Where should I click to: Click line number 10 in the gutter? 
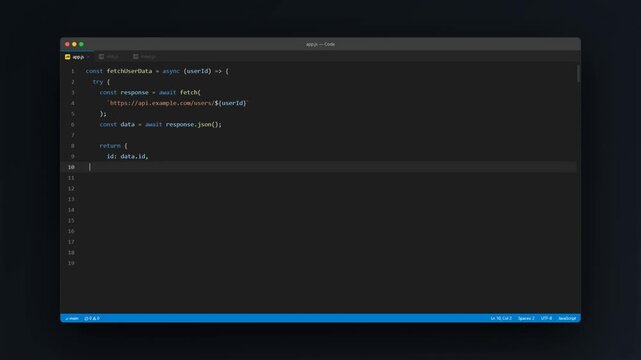71,167
